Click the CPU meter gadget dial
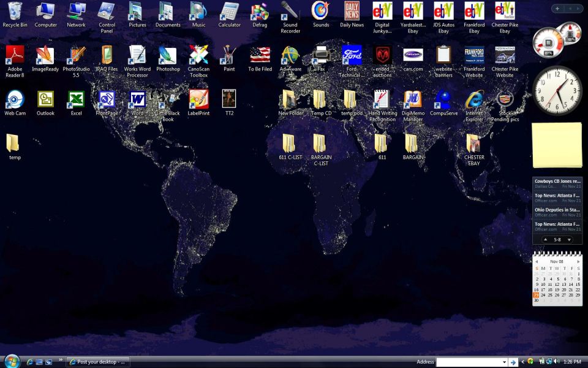Image resolution: width=588 pixels, height=368 pixels. pyautogui.click(x=548, y=42)
